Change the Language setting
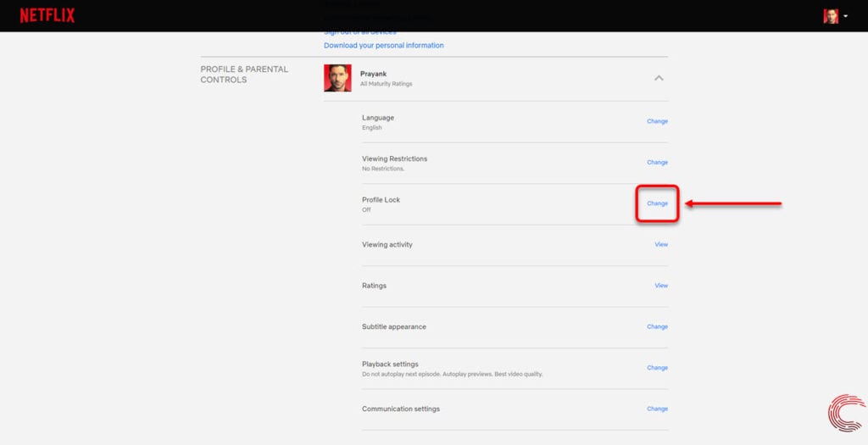The width and height of the screenshot is (868, 445). 657,121
